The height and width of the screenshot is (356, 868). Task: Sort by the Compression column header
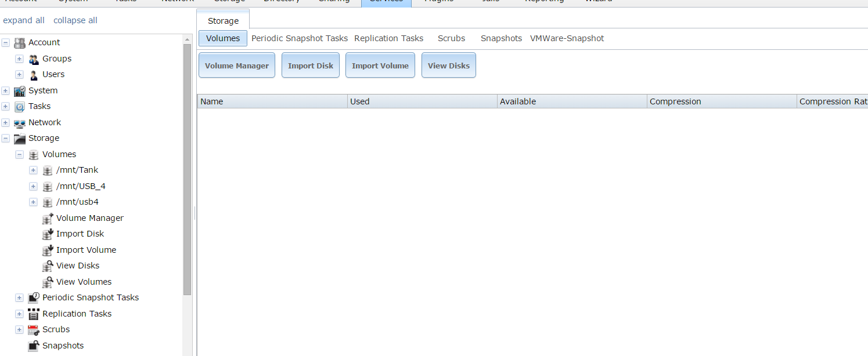coord(722,101)
